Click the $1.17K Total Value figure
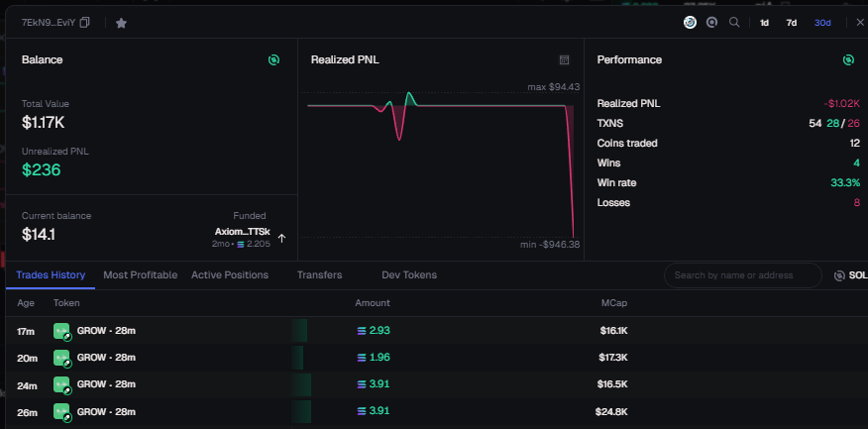868x429 pixels. [x=44, y=122]
